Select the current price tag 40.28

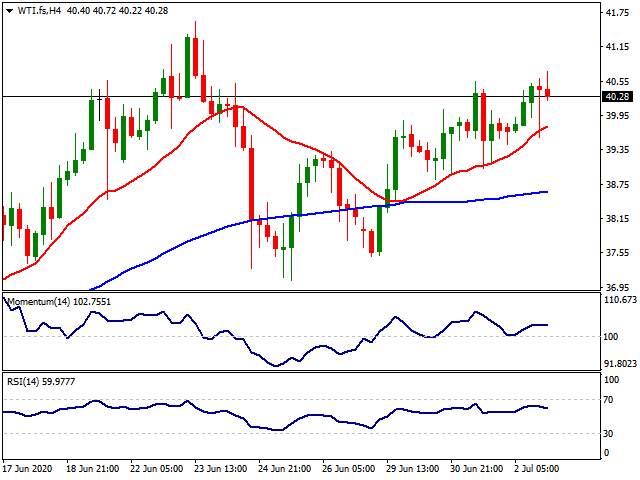coord(618,97)
